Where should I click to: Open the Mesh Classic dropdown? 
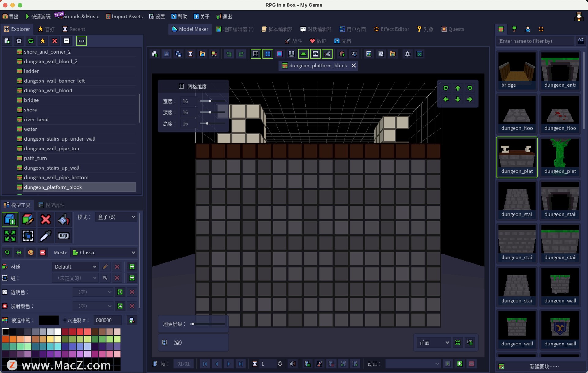point(104,252)
